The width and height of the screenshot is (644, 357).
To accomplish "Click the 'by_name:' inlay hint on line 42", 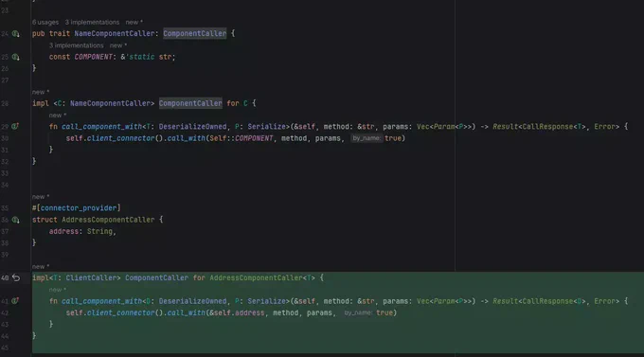I will (x=358, y=313).
